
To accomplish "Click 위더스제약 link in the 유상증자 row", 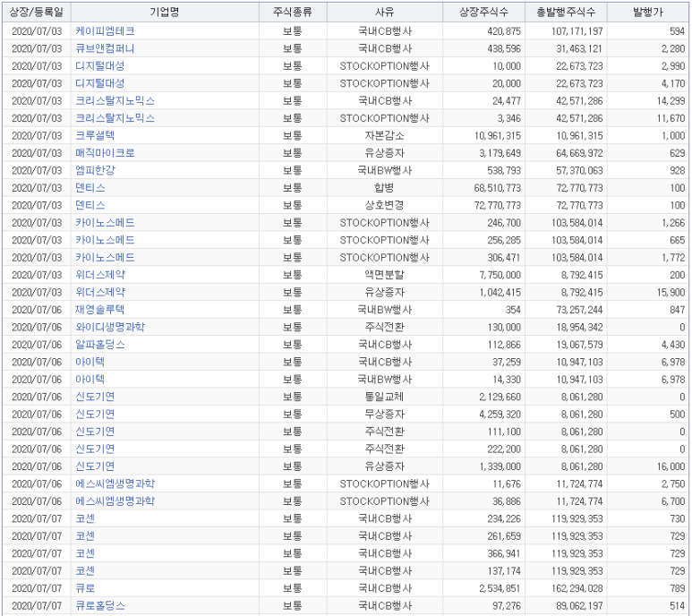I will (x=100, y=292).
